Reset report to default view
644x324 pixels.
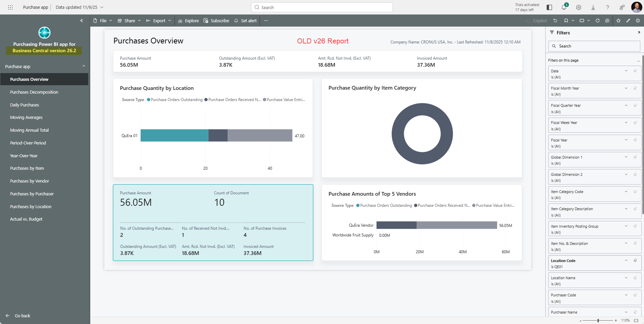[555, 21]
